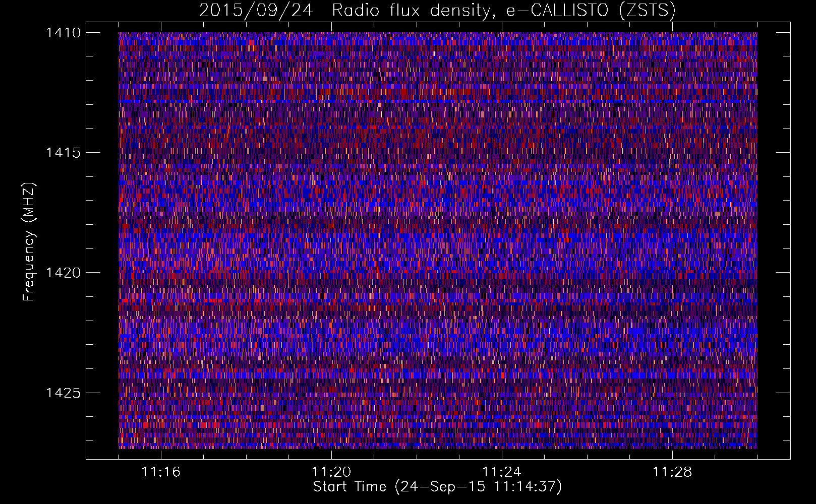Click the "Frequency (MHZ)" axis label
The height and width of the screenshot is (504, 816).
click(29, 242)
